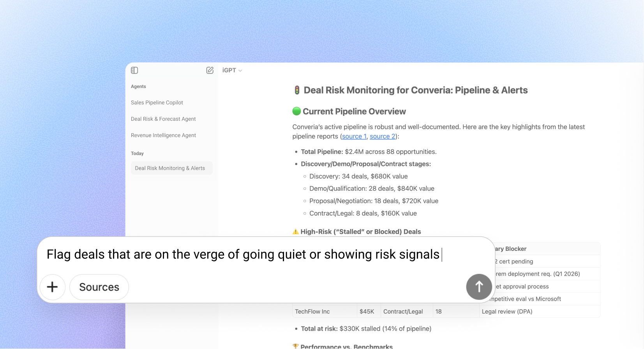This screenshot has height=349, width=644.
Task: Open the Deal Risk Monitoring & Alerts chat
Action: click(170, 168)
